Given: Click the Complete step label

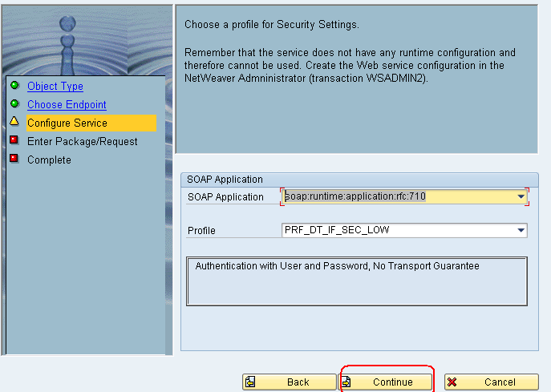Looking at the screenshot, I should pyautogui.click(x=49, y=160).
